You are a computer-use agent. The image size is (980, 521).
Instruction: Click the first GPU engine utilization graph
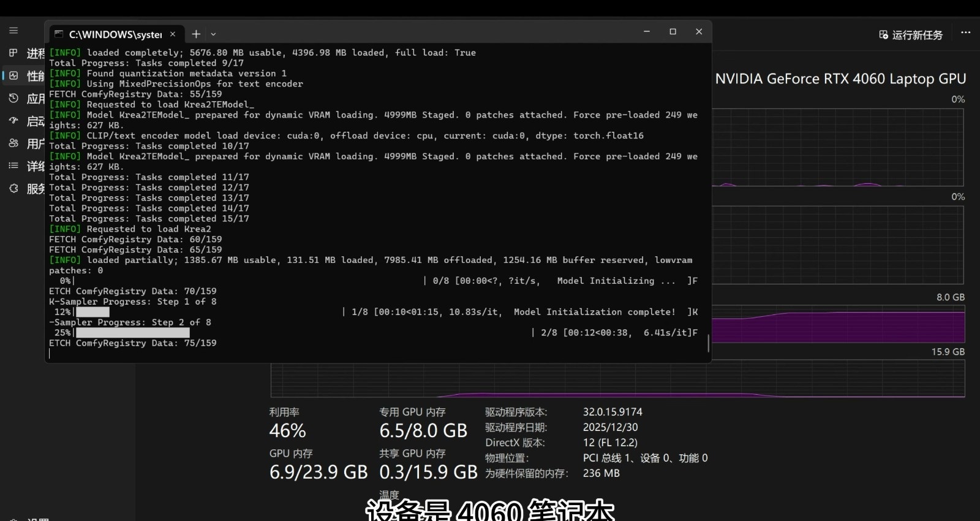tap(839, 147)
